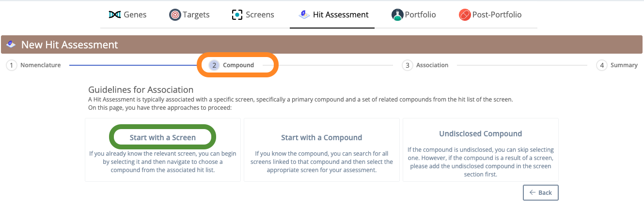This screenshot has width=644, height=204.
Task: Jump to step 4 Summary
Action: pos(617,65)
